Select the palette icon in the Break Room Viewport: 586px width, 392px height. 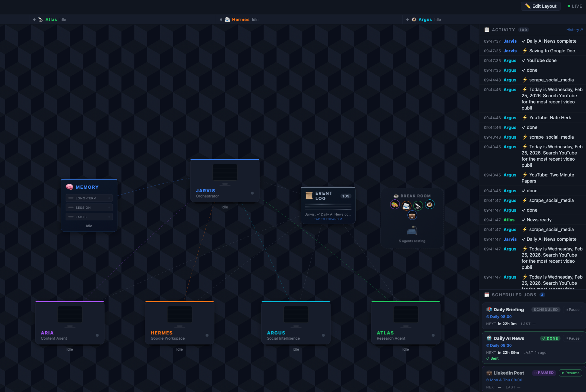(x=395, y=205)
